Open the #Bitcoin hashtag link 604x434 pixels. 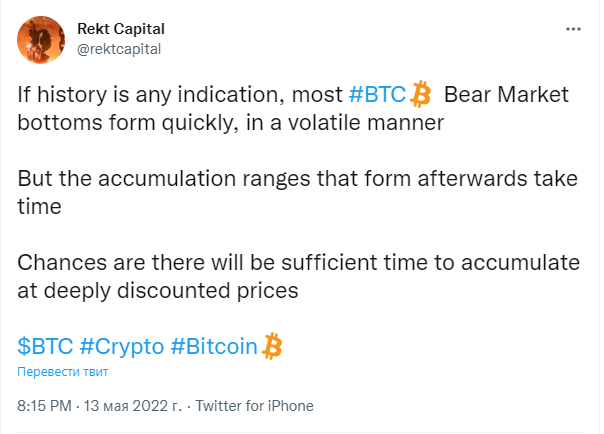pos(214,346)
